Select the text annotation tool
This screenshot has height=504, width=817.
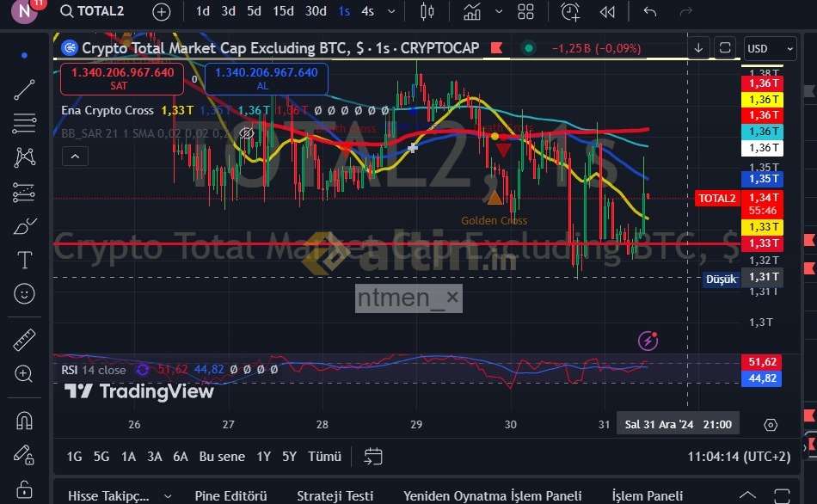tap(24, 260)
